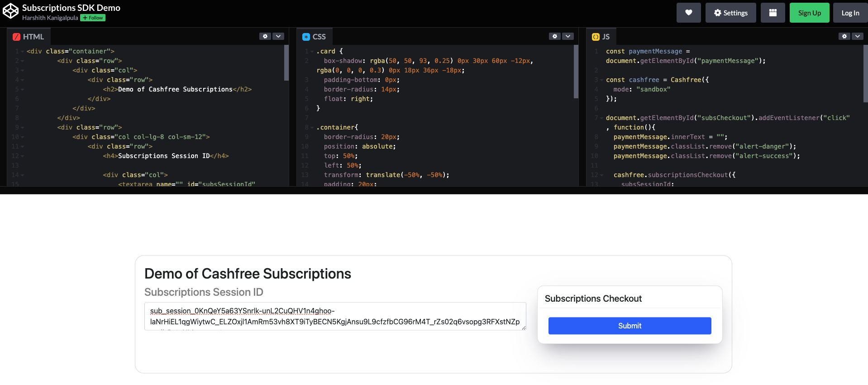Open HTML editor settings gear

tap(265, 36)
